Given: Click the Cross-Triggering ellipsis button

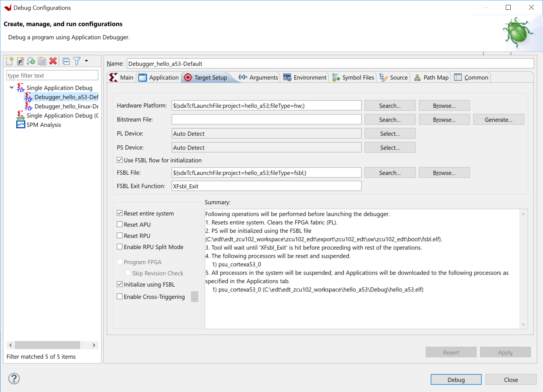Looking at the screenshot, I should 195,297.
